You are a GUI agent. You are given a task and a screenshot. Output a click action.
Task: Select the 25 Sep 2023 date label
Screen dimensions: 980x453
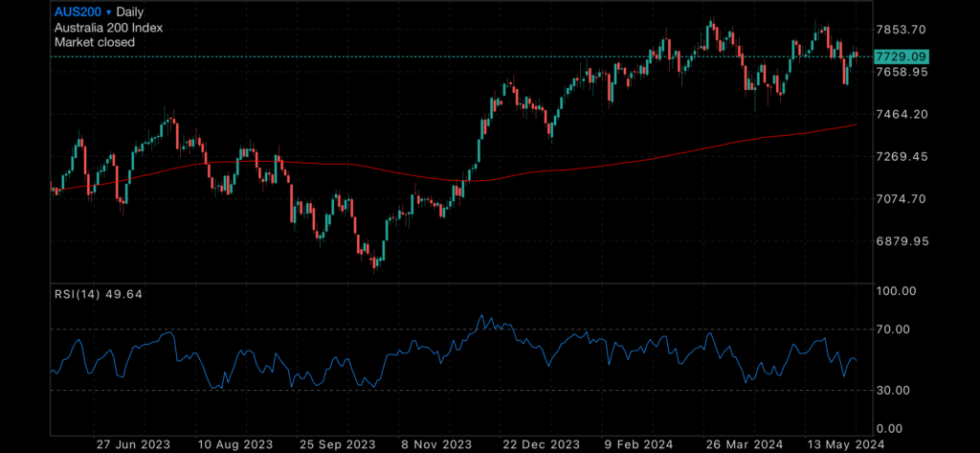[338, 444]
